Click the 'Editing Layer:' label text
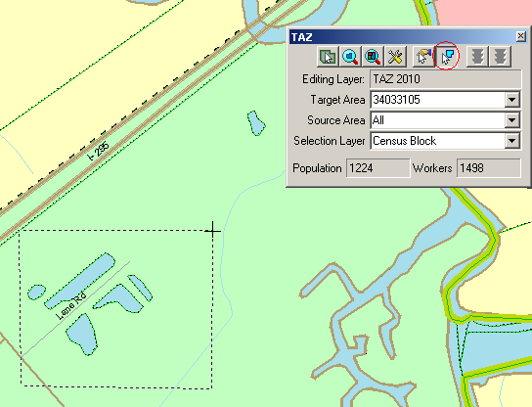Image resolution: width=532 pixels, height=407 pixels. click(333, 79)
